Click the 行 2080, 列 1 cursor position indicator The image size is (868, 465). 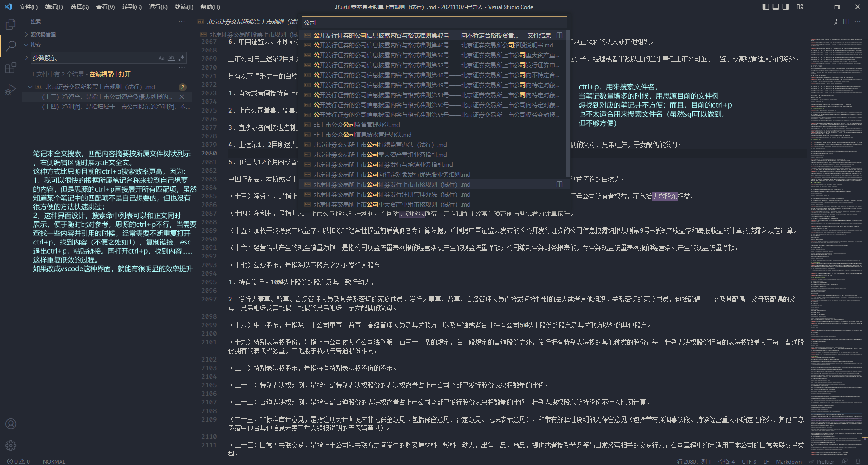click(693, 461)
